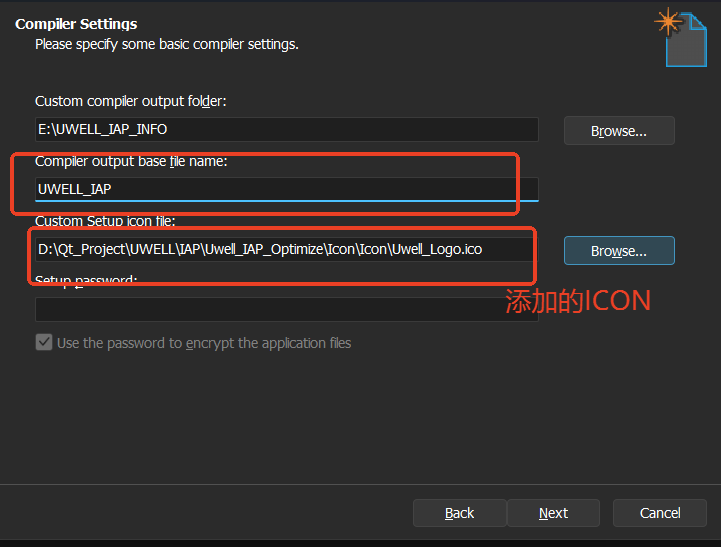This screenshot has height=547, width=721.
Task: Click the 'Compiler Settings' heading text
Action: click(76, 24)
